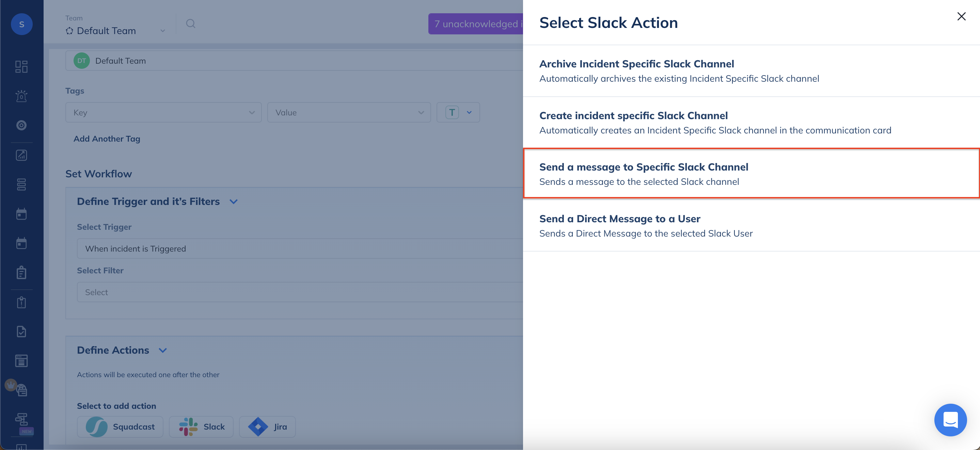Open the dashboard icon in sidebar
980x450 pixels.
21,67
